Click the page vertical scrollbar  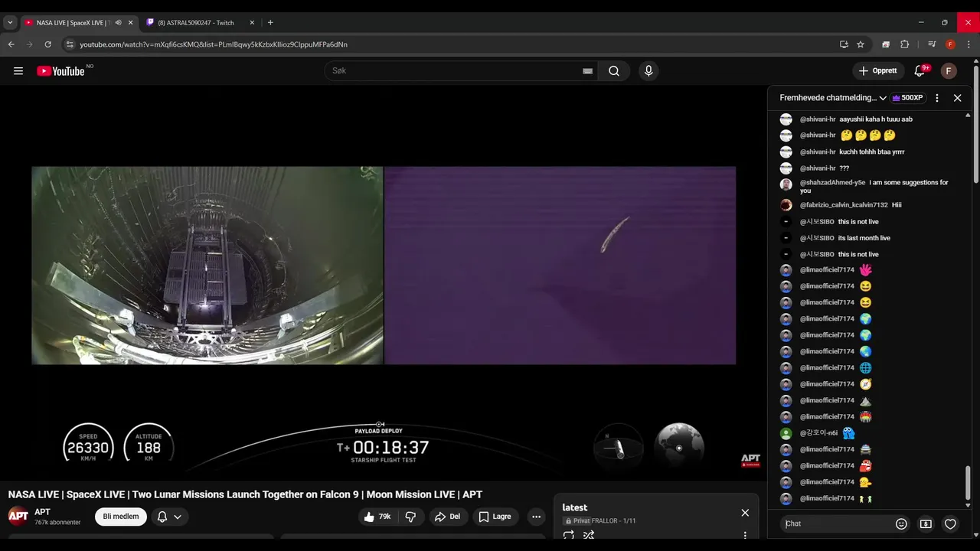pyautogui.click(x=976, y=125)
